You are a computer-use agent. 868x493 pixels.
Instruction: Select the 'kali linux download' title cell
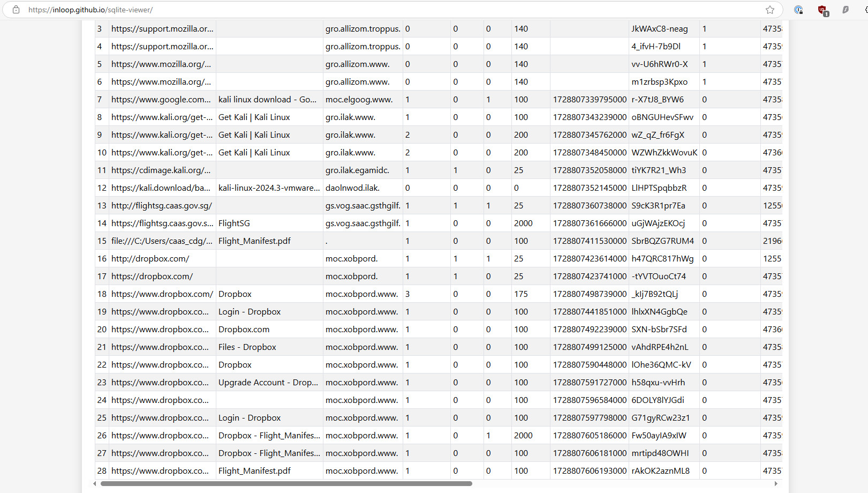(267, 100)
